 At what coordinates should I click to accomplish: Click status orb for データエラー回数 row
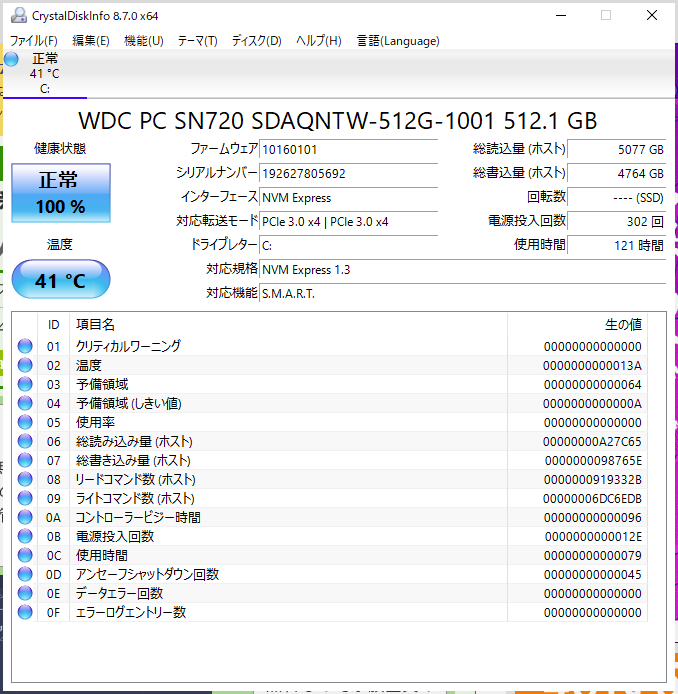click(25, 594)
